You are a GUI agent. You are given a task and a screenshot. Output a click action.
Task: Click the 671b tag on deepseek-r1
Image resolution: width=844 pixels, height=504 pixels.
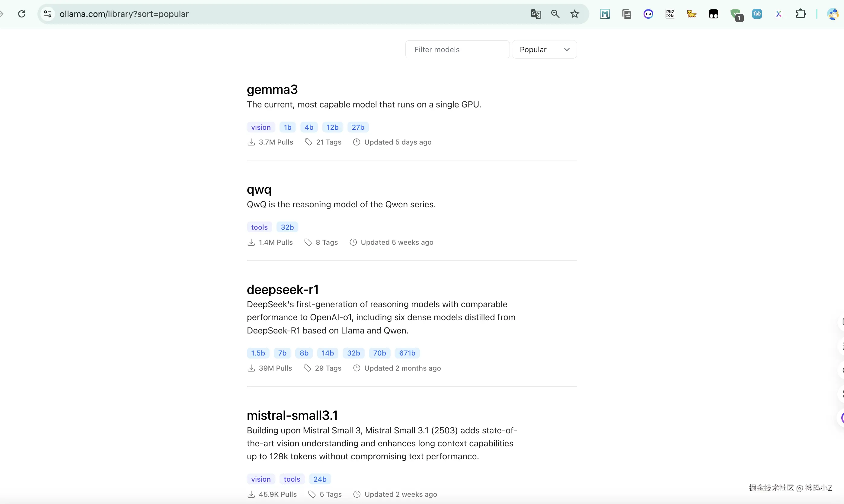pos(407,353)
